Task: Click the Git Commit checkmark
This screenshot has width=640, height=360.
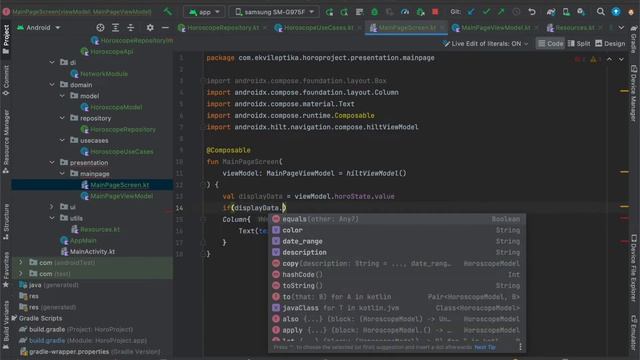Action: 486,12
